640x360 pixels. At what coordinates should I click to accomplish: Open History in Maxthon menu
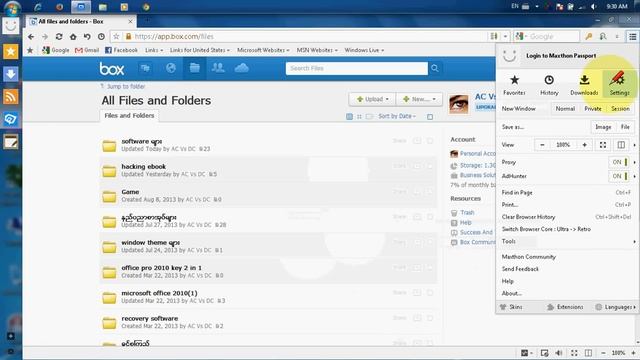pyautogui.click(x=549, y=85)
